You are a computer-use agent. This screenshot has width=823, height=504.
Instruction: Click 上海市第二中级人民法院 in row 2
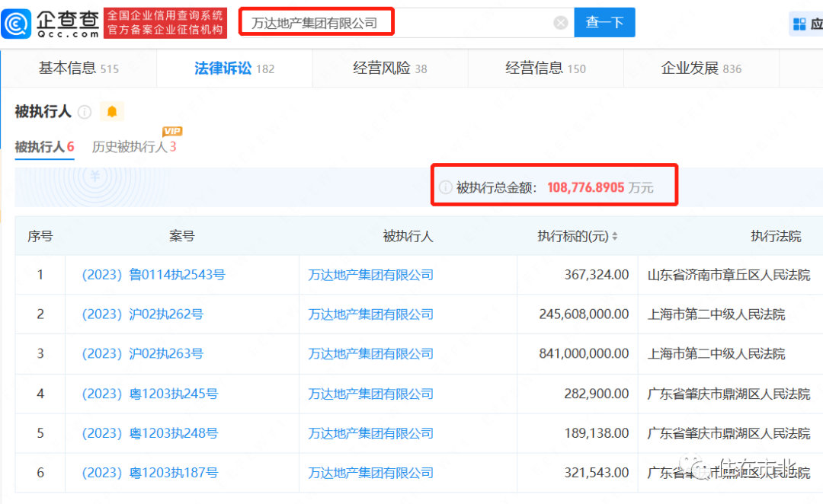[716, 314]
